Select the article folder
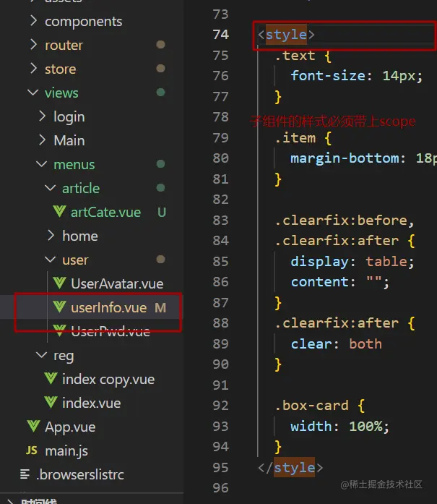The height and width of the screenshot is (504, 437). (81, 188)
